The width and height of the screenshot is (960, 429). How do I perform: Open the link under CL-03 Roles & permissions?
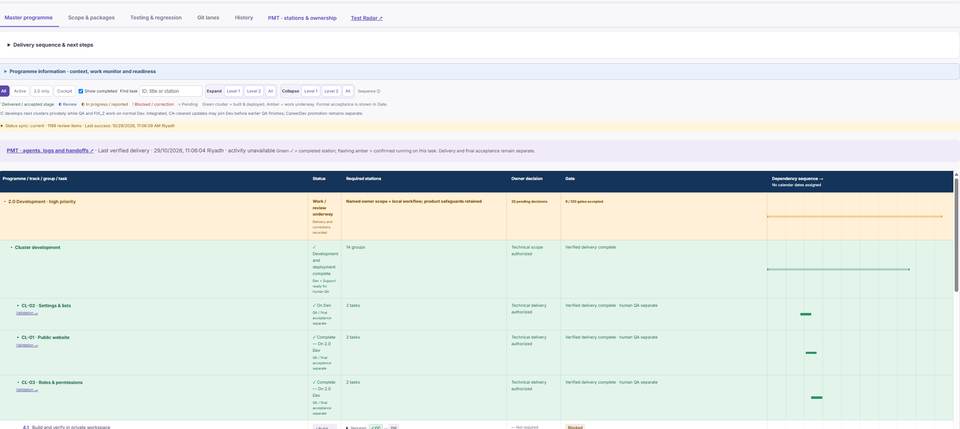27,390
